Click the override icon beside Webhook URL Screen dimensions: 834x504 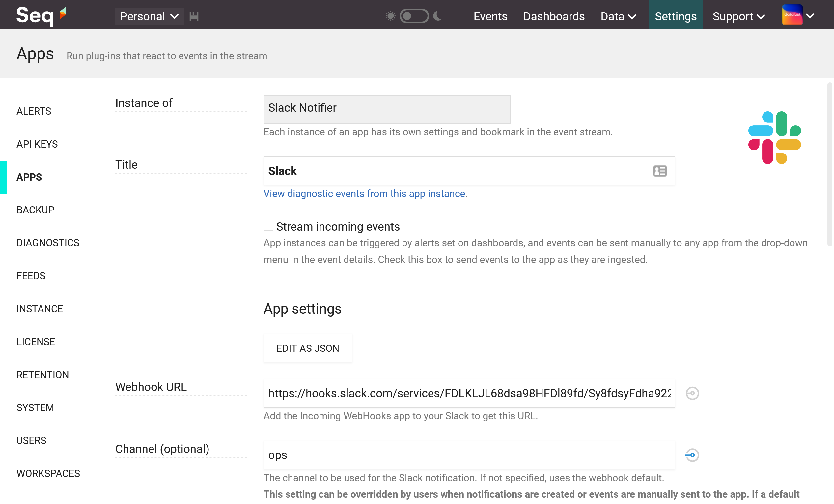(692, 393)
